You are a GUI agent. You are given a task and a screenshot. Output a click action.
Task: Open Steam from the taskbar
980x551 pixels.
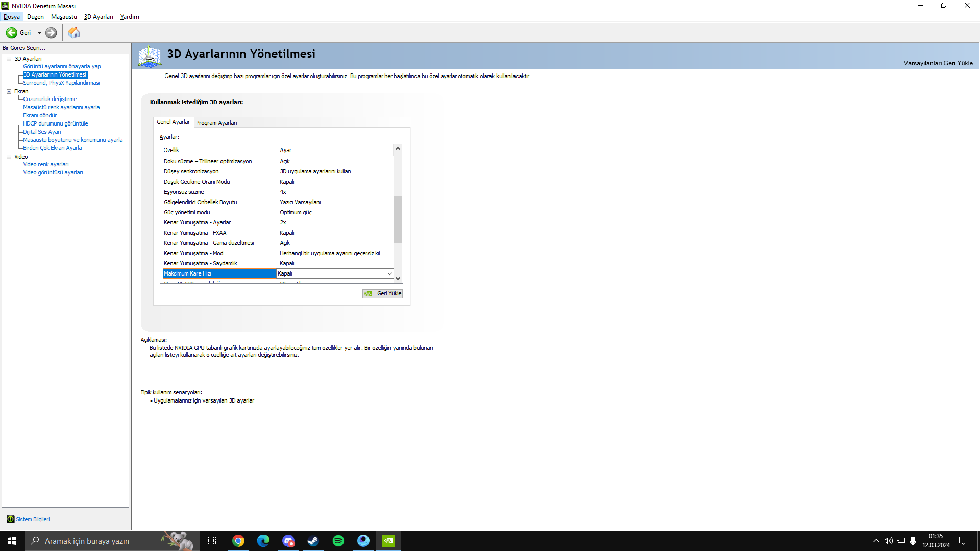click(x=313, y=541)
